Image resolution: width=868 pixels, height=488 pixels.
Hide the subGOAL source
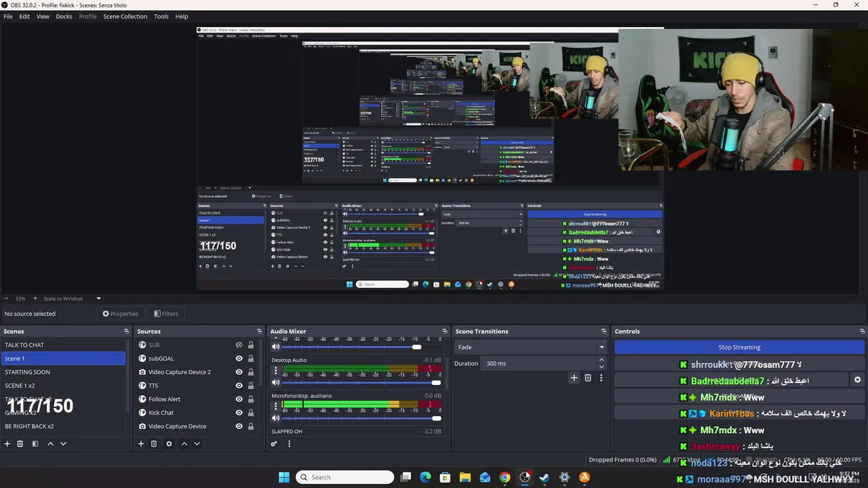239,359
